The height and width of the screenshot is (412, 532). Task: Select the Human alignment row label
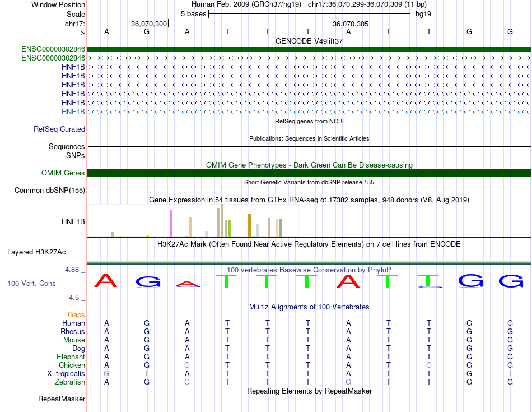(73, 323)
